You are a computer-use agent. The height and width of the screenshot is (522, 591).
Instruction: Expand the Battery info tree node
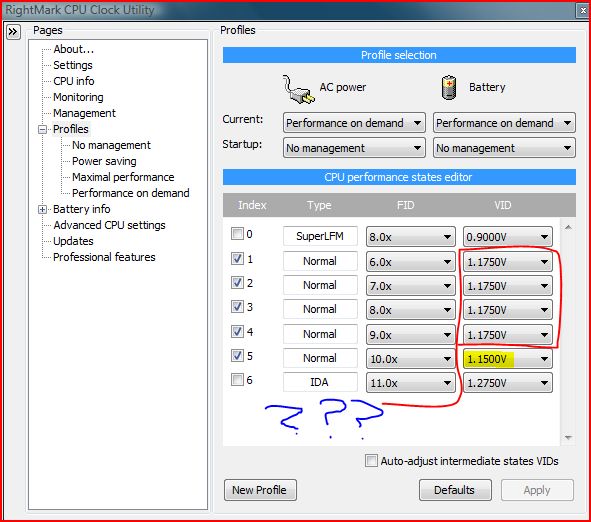tap(43, 210)
